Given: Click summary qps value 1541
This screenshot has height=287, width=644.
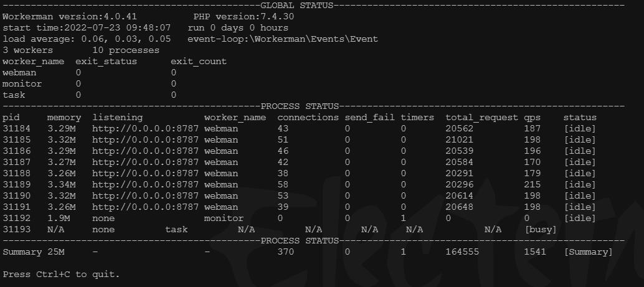Looking at the screenshot, I should tap(535, 252).
